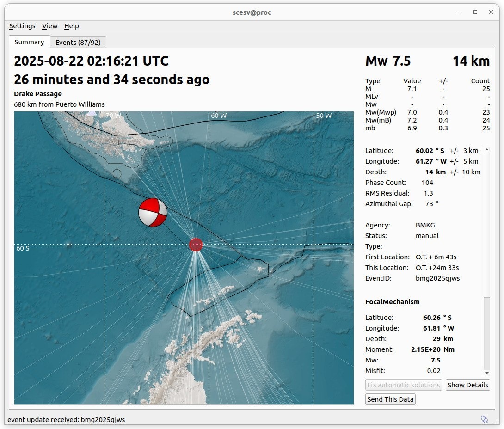Switch to the Summary tab
Viewport: 504px width, 429px height.
[29, 42]
